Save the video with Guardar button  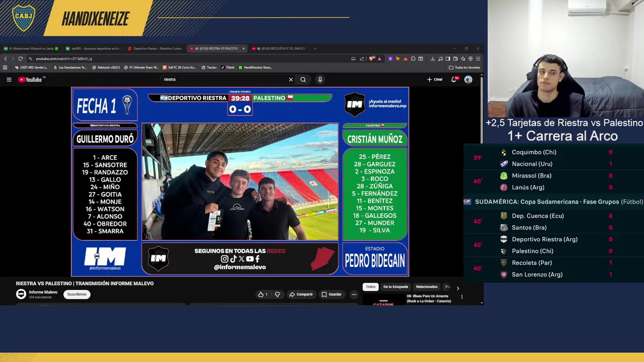(x=332, y=295)
